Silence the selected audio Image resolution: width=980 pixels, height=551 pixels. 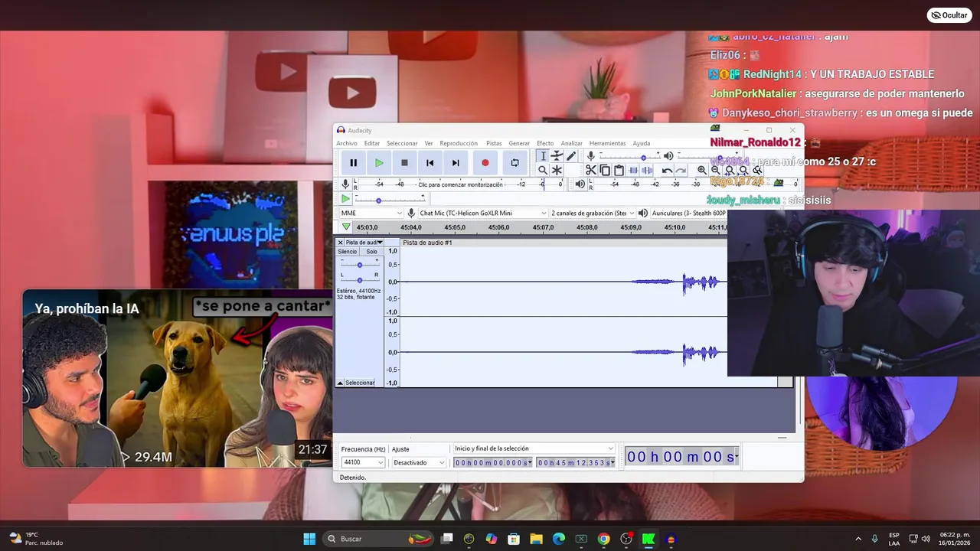pyautogui.click(x=647, y=170)
